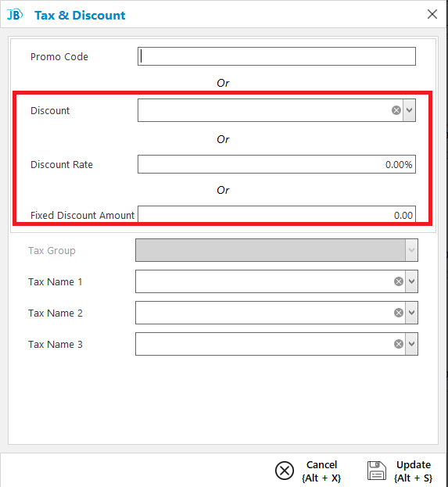Click the Update {Alt + S} button label

(x=414, y=471)
